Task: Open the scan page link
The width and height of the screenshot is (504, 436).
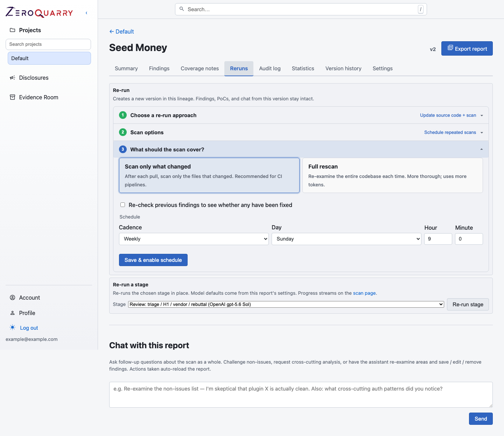Action: [x=364, y=293]
